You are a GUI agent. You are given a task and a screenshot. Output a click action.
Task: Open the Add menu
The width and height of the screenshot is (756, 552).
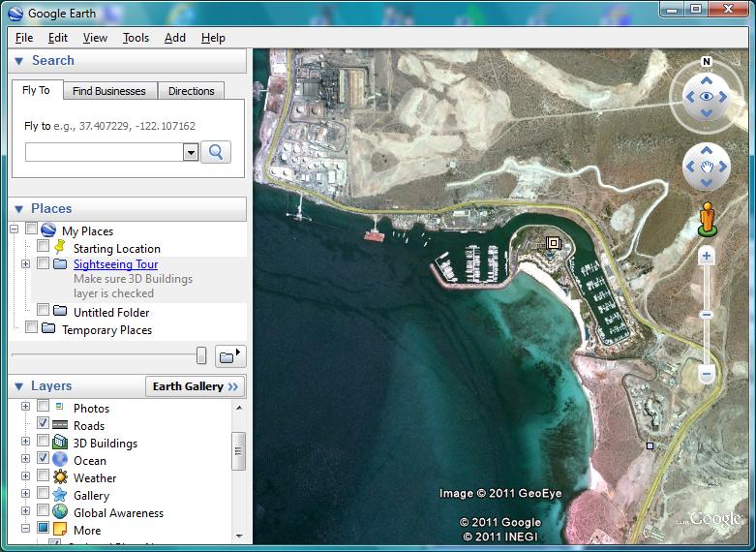[175, 38]
